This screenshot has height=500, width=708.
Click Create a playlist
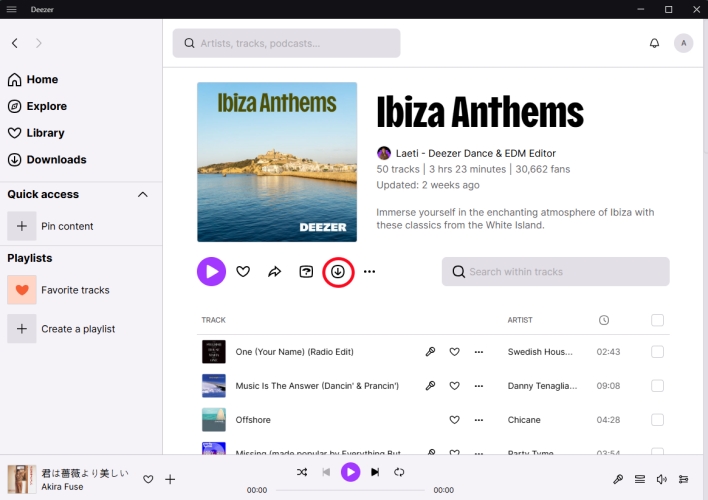[61, 329]
